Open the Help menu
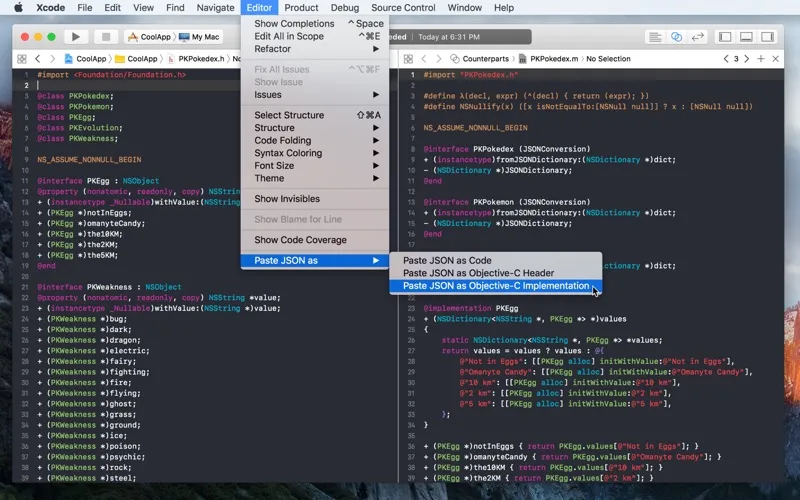The width and height of the screenshot is (800, 500). click(504, 8)
